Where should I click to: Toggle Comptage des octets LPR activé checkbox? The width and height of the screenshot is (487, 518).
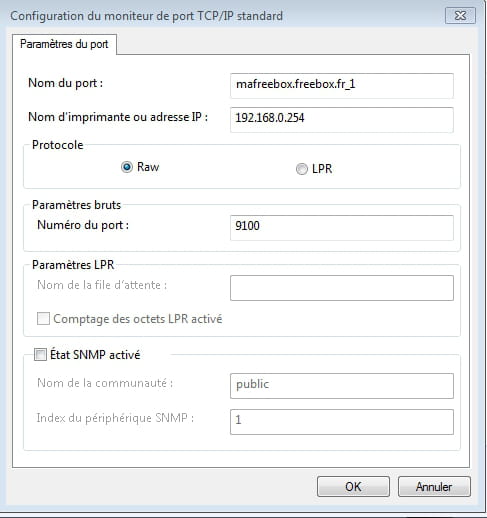pyautogui.click(x=43, y=319)
